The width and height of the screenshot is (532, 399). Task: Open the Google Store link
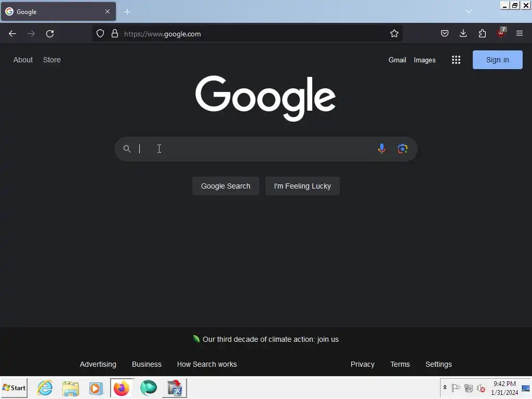[52, 60]
